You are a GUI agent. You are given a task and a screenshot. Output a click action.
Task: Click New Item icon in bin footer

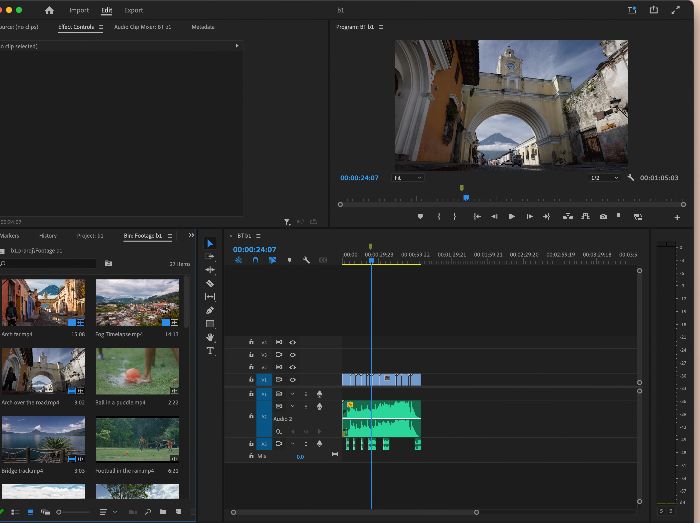pos(179,512)
